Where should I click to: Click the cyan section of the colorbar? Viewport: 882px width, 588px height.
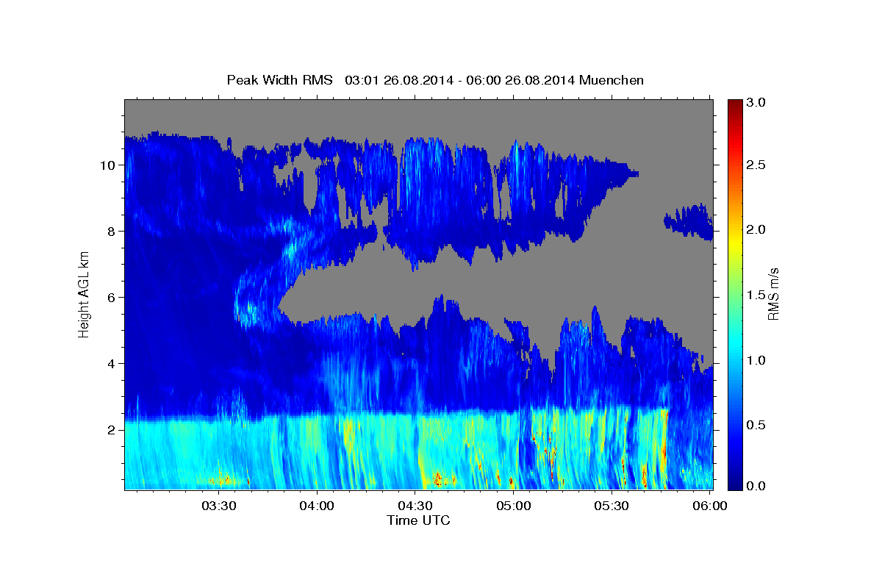735,345
